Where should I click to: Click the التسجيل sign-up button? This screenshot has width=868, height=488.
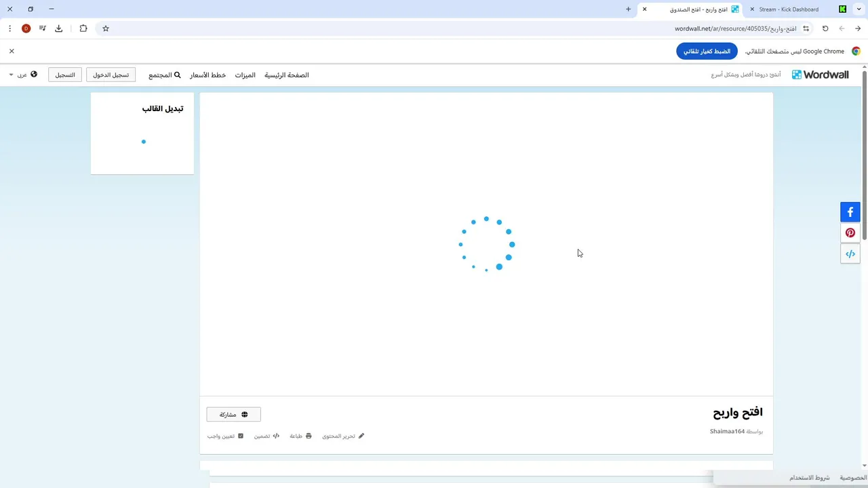pyautogui.click(x=65, y=75)
